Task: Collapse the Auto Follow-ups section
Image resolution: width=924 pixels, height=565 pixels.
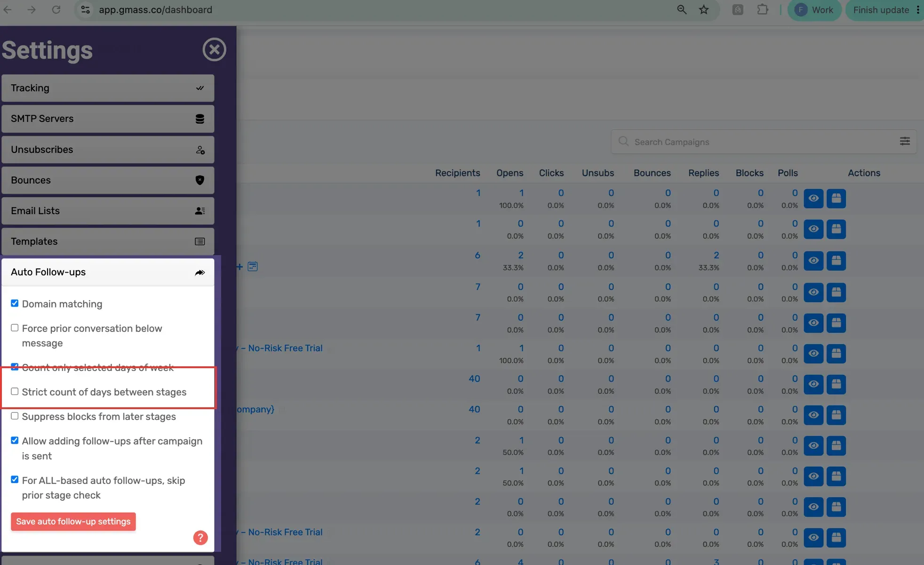Action: (108, 272)
